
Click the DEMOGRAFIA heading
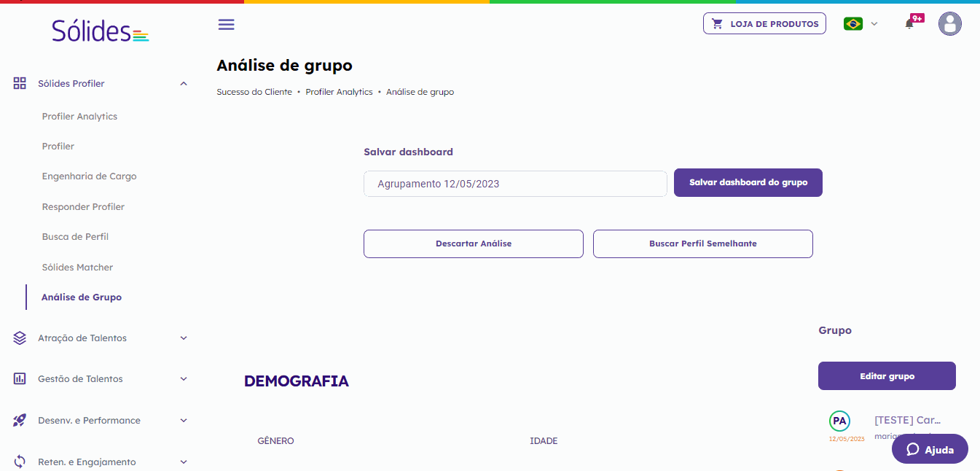tap(297, 381)
